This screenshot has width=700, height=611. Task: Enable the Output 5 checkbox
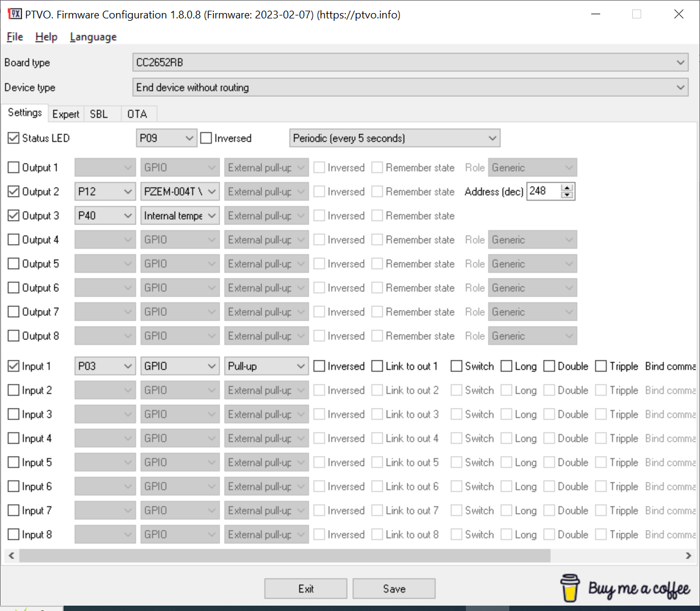[14, 264]
